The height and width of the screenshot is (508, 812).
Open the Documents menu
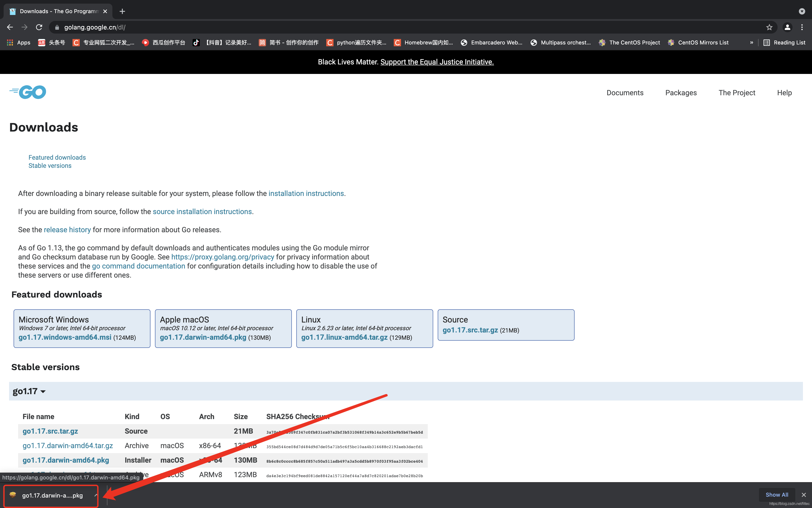pos(625,93)
